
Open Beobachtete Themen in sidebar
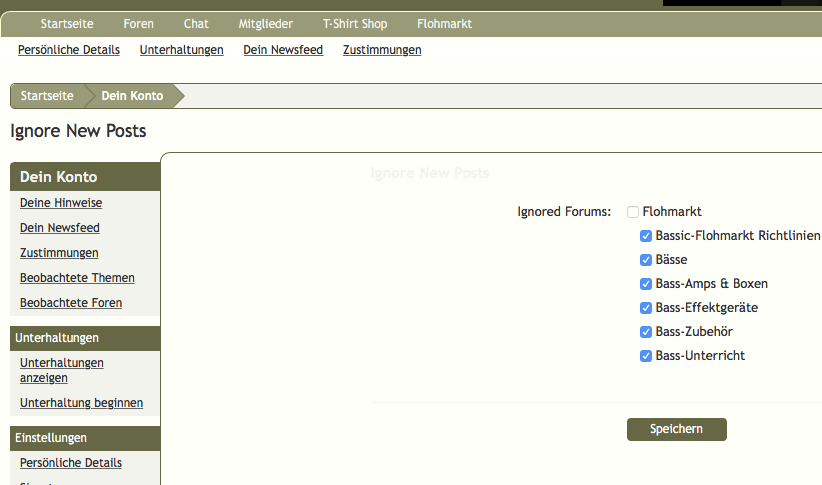tap(77, 278)
